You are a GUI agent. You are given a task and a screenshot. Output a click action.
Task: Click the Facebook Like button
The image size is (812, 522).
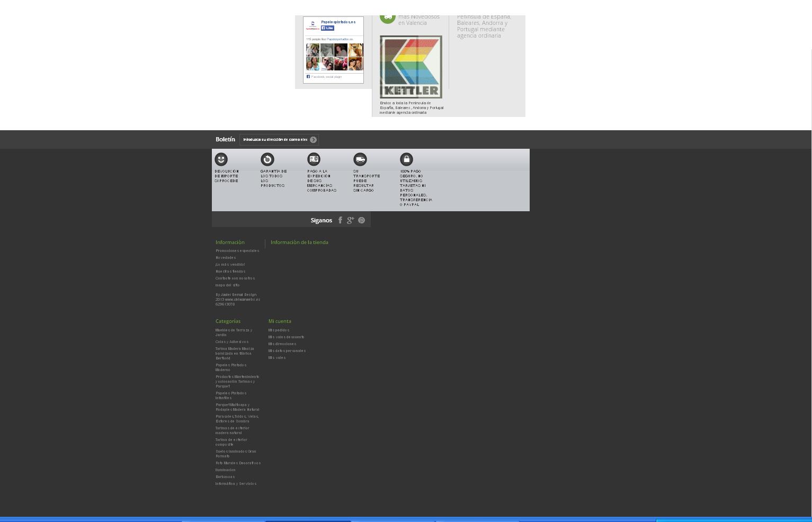pos(327,28)
